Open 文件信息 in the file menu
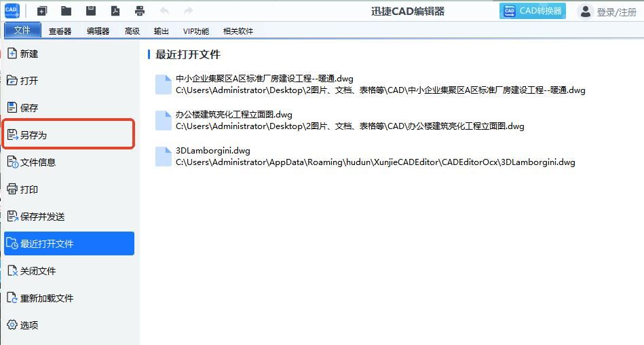644x345 pixels. pos(69,162)
